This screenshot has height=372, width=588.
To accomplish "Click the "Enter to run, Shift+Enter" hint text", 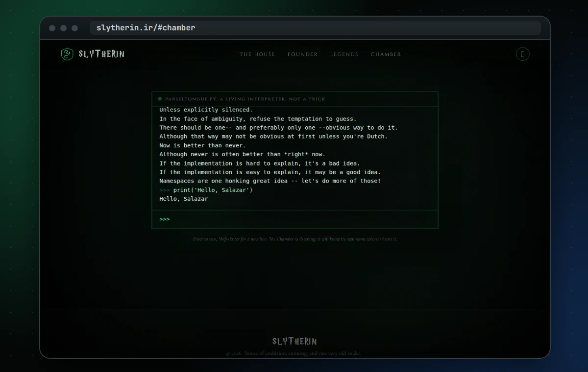I will coord(295,239).
